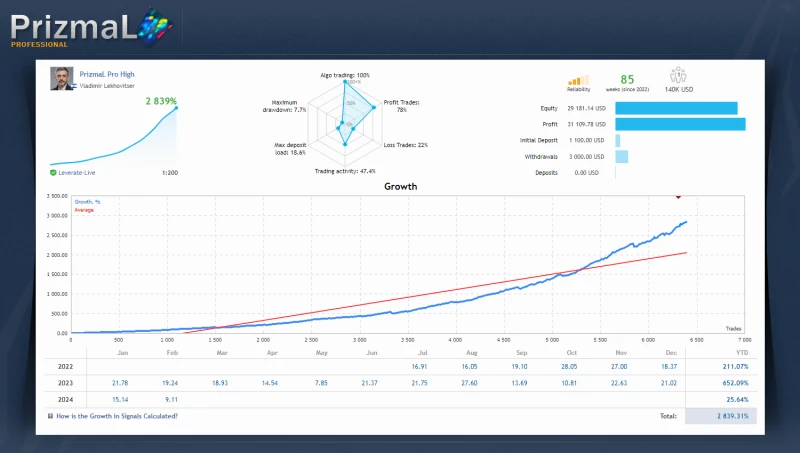Image resolution: width=800 pixels, height=453 pixels.
Task: Open the PrizmaL Pro High signal link
Action: (106, 73)
